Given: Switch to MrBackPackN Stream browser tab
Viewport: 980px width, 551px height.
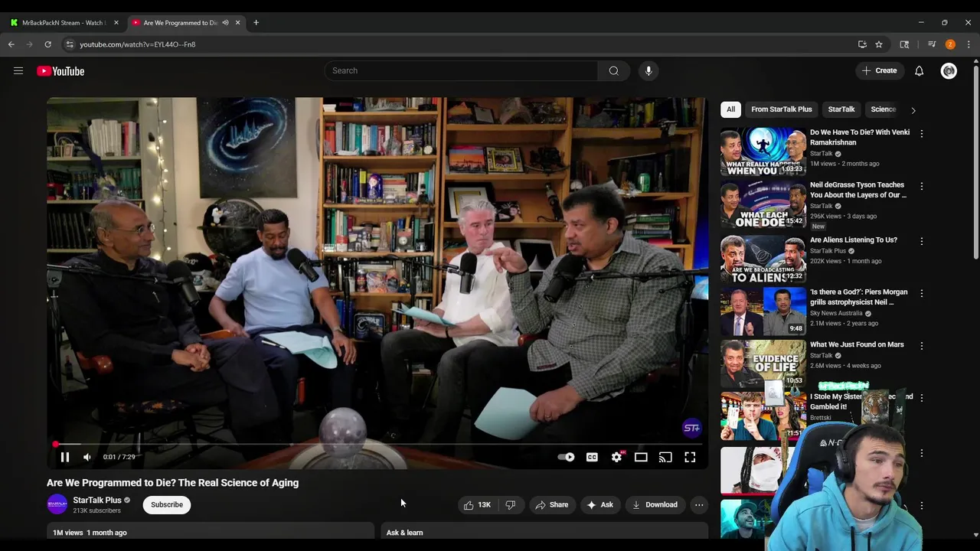Looking at the screenshot, I should (64, 22).
